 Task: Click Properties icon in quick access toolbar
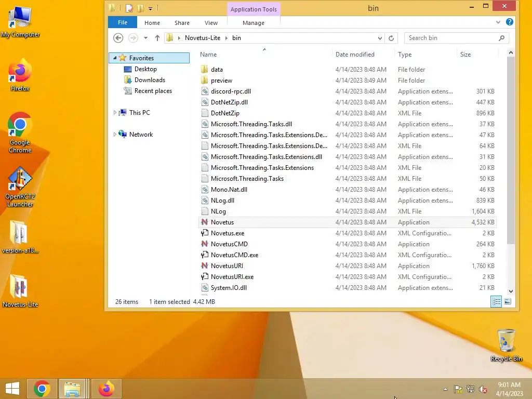129,8
